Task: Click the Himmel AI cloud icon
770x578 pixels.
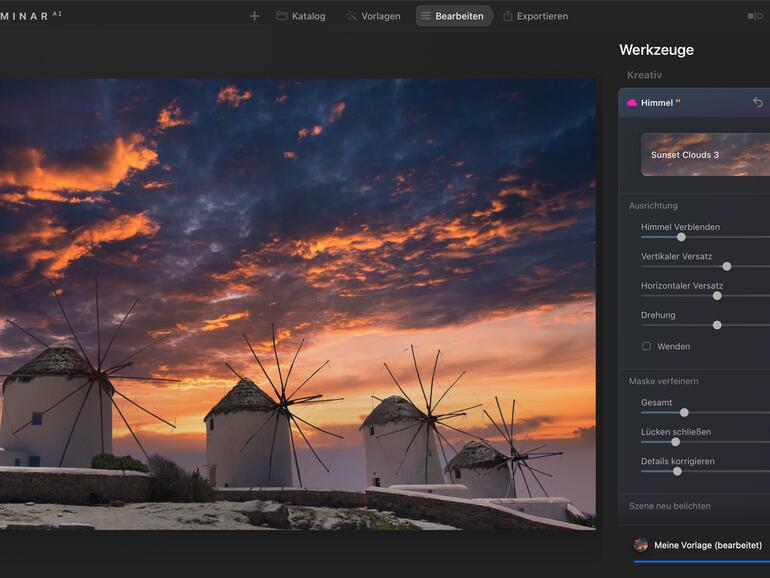Action: pos(632,103)
